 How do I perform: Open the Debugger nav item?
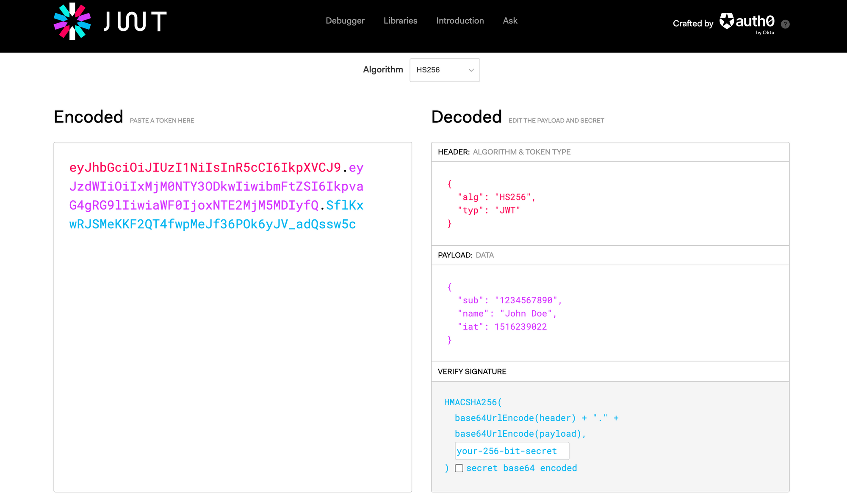pos(345,21)
